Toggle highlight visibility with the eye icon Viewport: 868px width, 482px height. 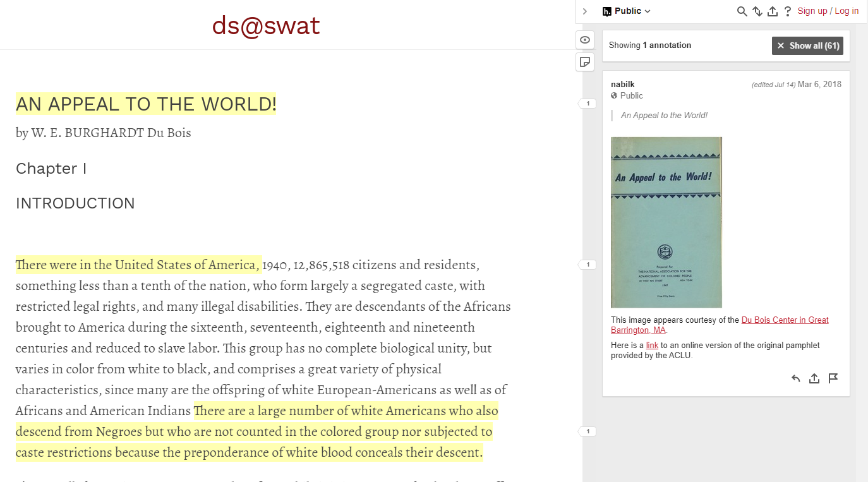585,40
